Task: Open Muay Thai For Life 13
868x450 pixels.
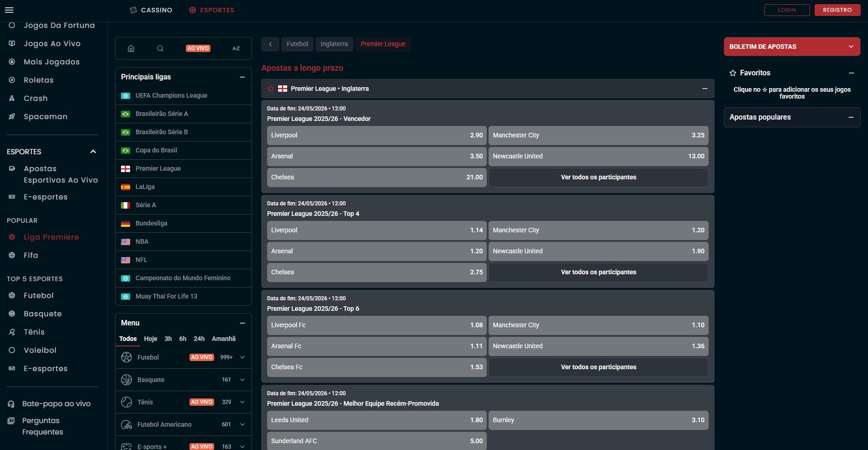Action: click(184, 296)
